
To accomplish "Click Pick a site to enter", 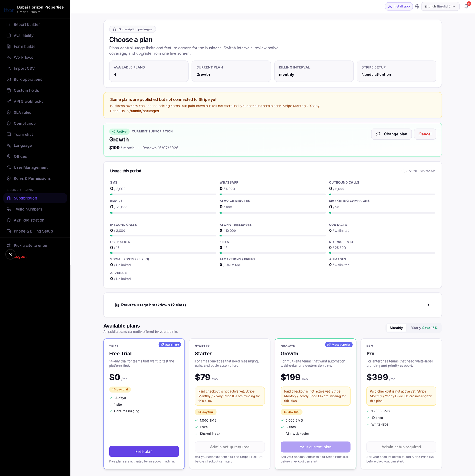I will 35,246.
